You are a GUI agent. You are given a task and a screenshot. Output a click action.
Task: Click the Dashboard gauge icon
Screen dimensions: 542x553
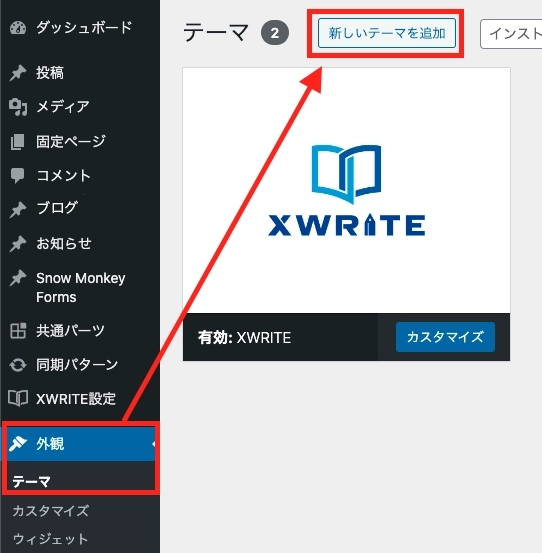click(x=18, y=28)
